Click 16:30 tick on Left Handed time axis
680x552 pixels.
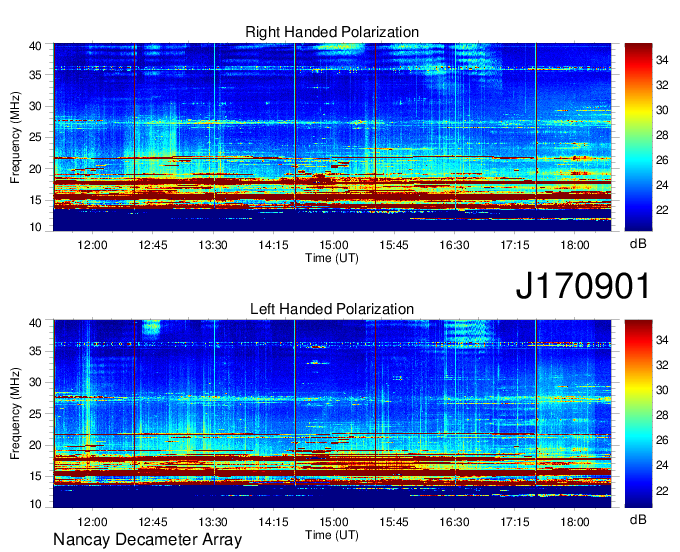pyautogui.click(x=454, y=522)
